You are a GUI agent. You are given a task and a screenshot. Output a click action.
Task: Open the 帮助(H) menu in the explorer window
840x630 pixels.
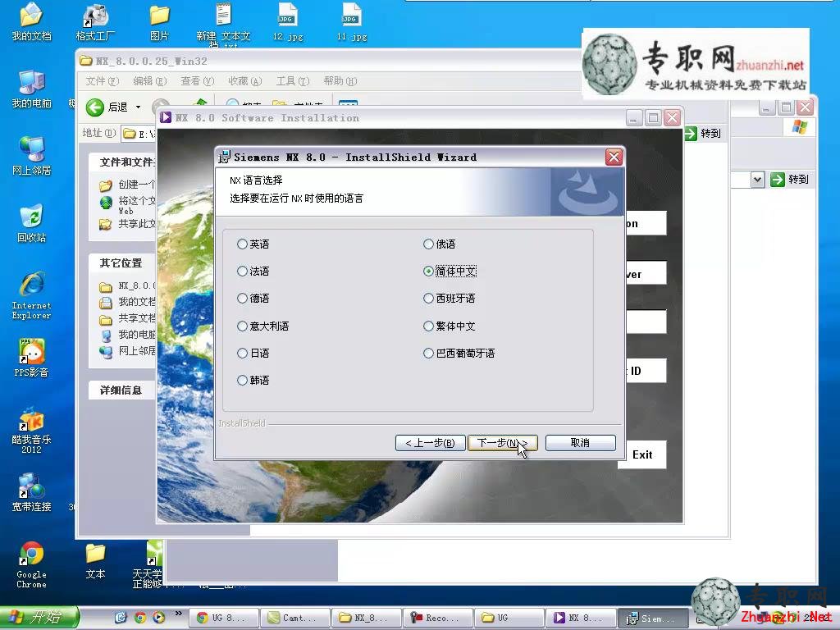pos(340,81)
